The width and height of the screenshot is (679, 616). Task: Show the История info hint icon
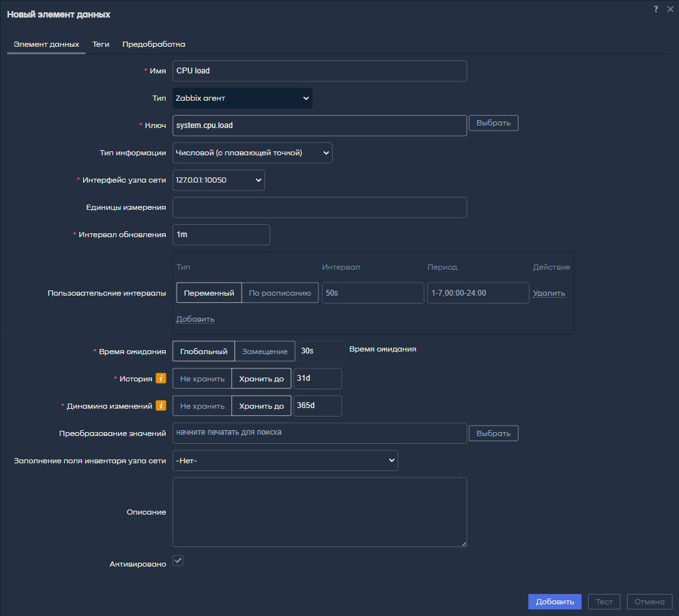[x=160, y=378]
